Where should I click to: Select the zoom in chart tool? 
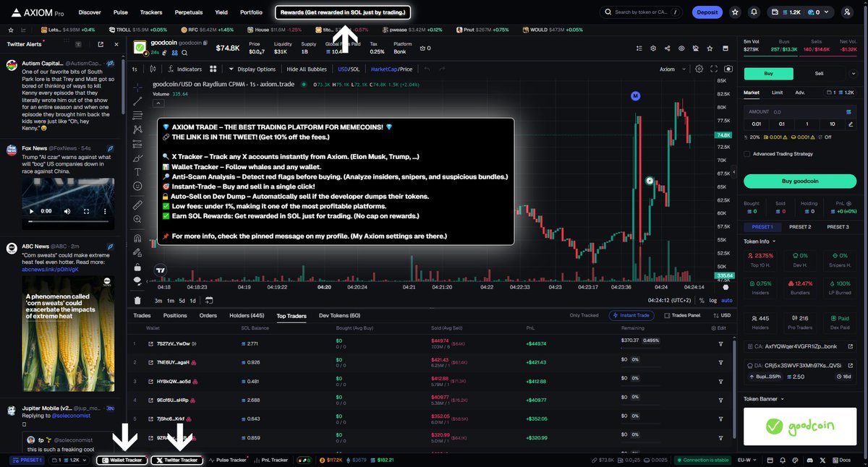[x=138, y=219]
